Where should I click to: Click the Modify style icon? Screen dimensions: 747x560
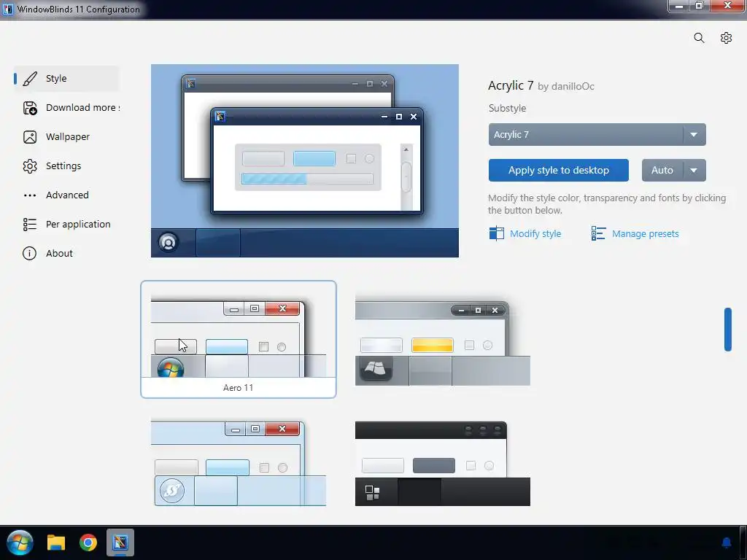[x=496, y=233]
